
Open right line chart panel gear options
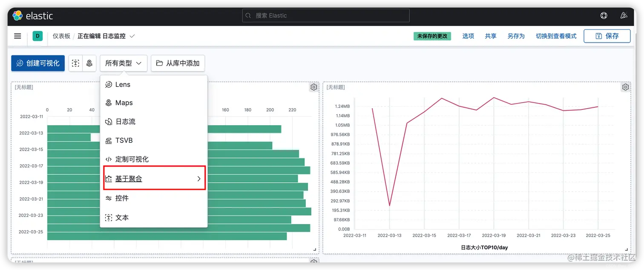pyautogui.click(x=625, y=87)
